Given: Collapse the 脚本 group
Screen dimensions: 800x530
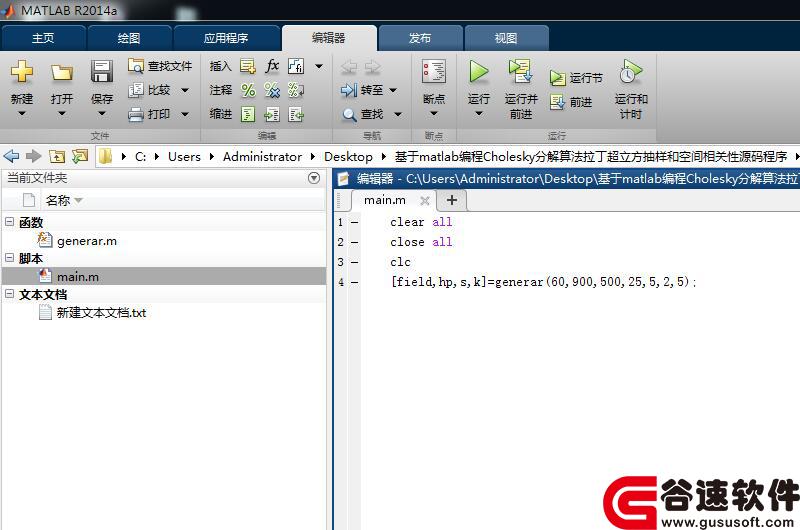Looking at the screenshot, I should click(x=9, y=258).
